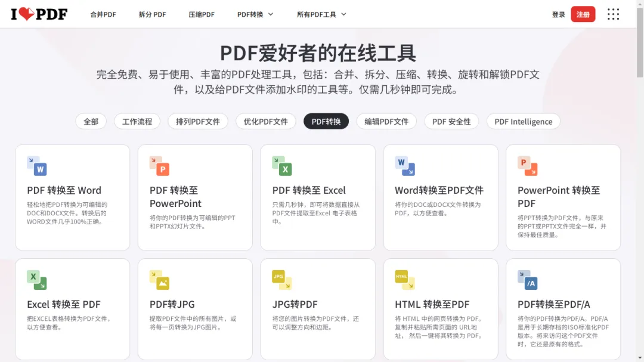This screenshot has width=644, height=362.
Task: Click the PDF to PDF/A icon
Action: coord(527,280)
